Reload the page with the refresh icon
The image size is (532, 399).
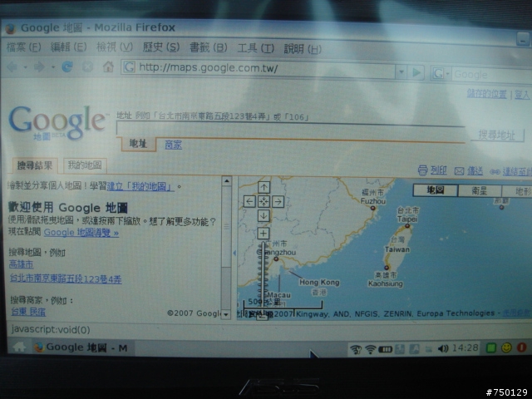(67, 66)
